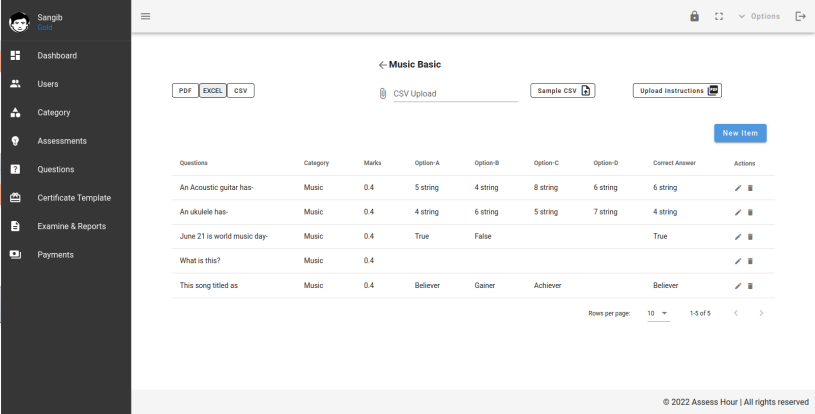
Task: Open Upload Instructions
Action: coord(677,90)
